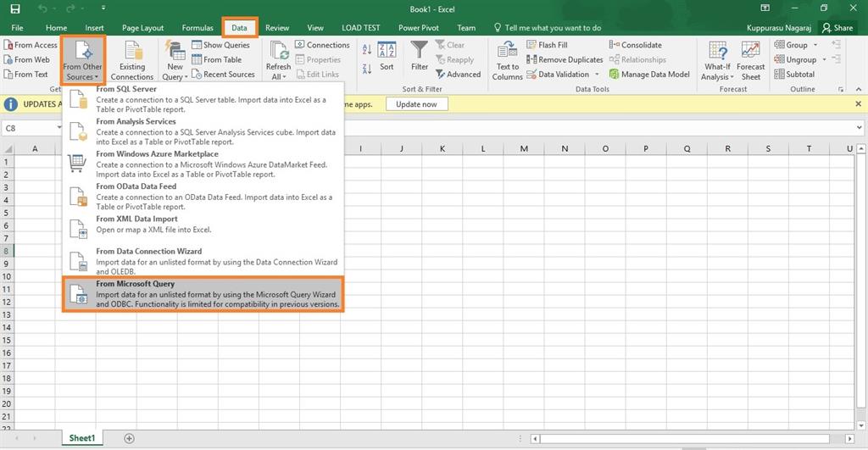868x450 pixels.
Task: Expand the formula bar
Action: click(860, 128)
